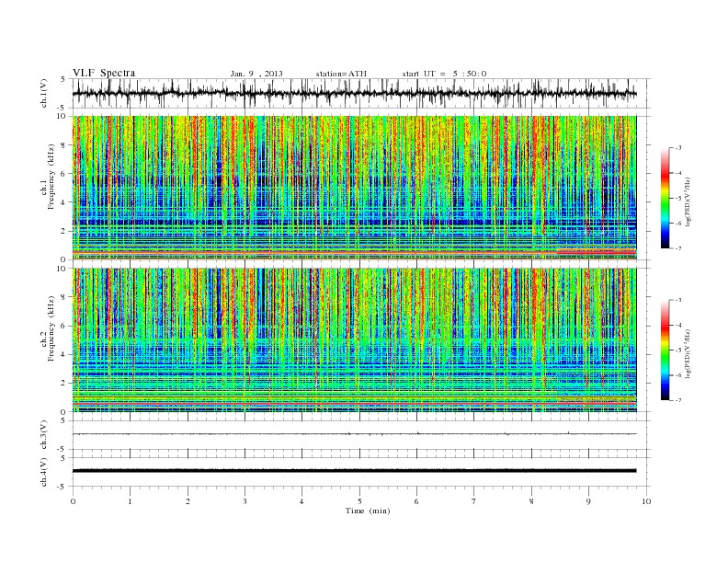Click the "0" tick label on the time axis
The width and height of the screenshot is (728, 563).
[x=73, y=501]
